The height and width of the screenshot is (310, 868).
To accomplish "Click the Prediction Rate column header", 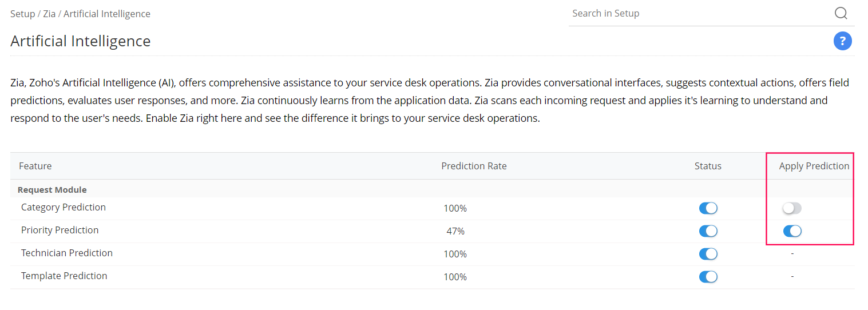I will (x=474, y=166).
